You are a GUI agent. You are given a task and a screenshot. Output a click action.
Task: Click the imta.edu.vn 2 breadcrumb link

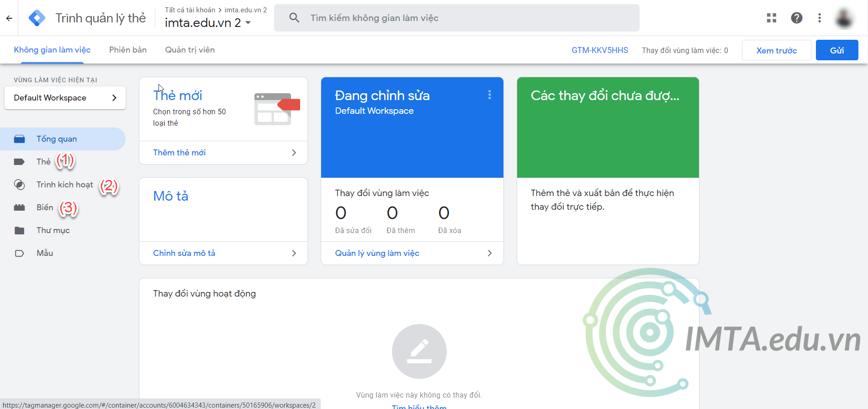pos(246,10)
